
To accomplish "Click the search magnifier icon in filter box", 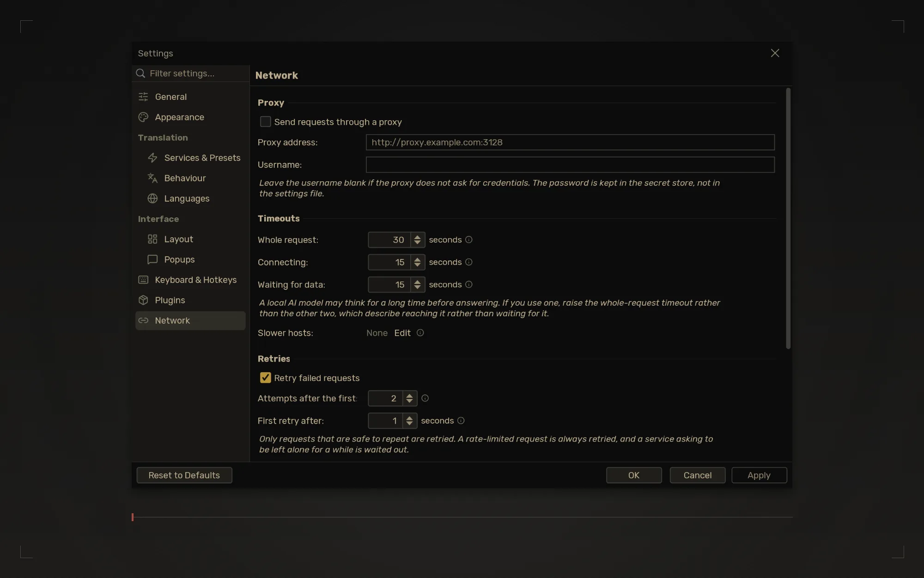I will coord(140,74).
